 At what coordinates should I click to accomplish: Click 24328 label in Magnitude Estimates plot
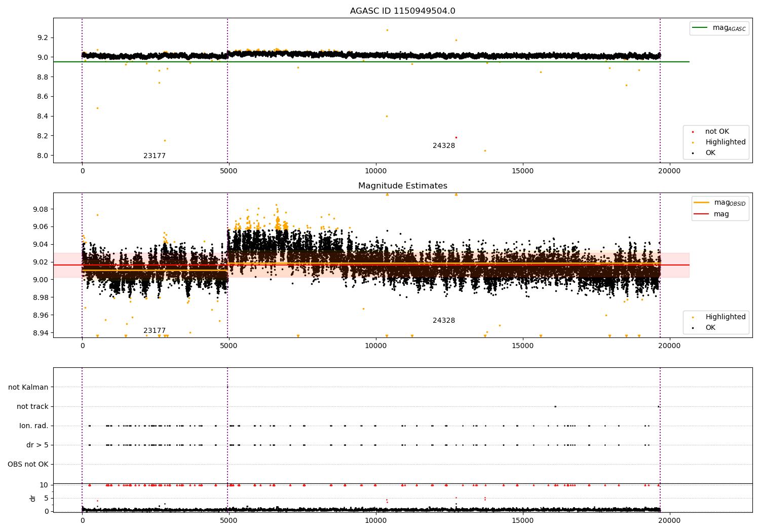444,321
